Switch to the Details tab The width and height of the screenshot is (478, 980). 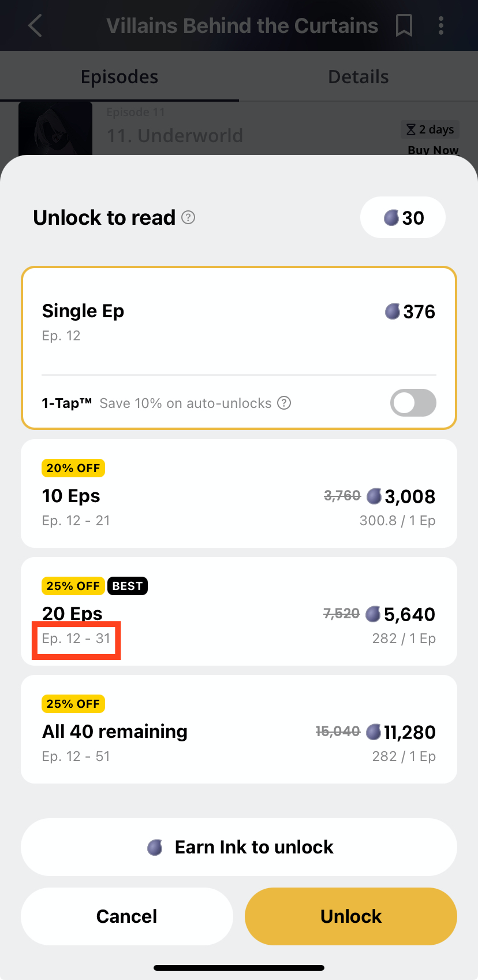click(358, 77)
